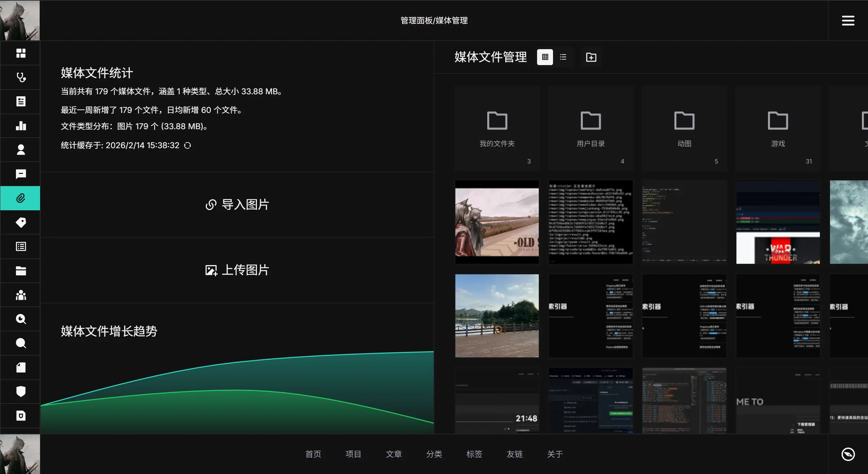Image resolution: width=868 pixels, height=474 pixels.
Task: Select the War Thunder screenshot thumbnail
Action: pos(778,222)
